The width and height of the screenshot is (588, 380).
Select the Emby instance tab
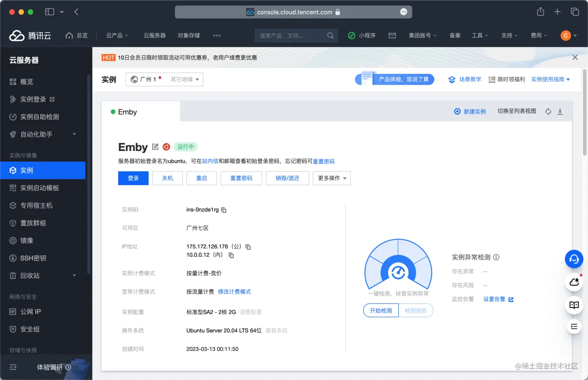pyautogui.click(x=141, y=112)
